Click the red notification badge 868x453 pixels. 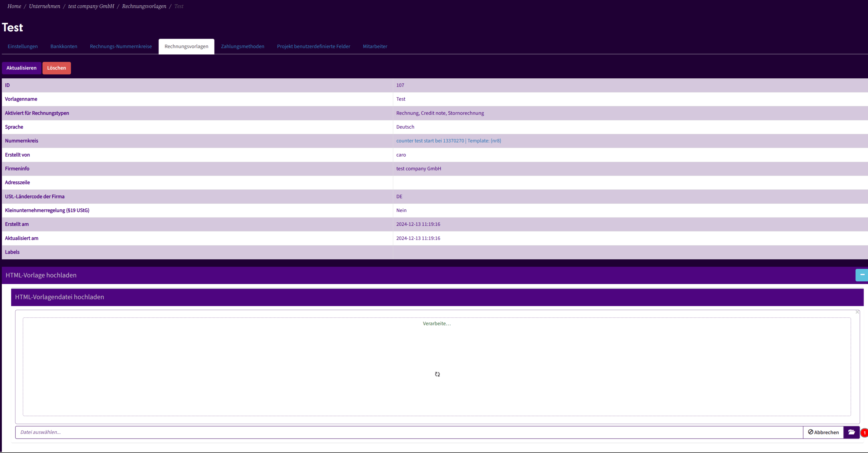[x=864, y=433]
